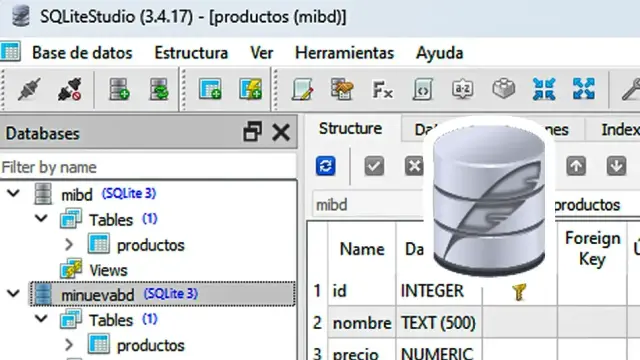Move column down arrow
Screen dimensions: 640x360
616,166
